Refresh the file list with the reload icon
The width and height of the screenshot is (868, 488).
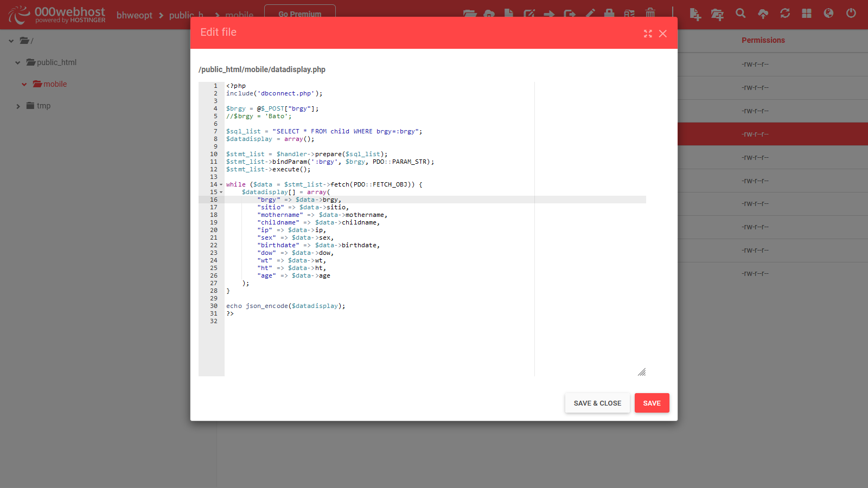tap(785, 14)
